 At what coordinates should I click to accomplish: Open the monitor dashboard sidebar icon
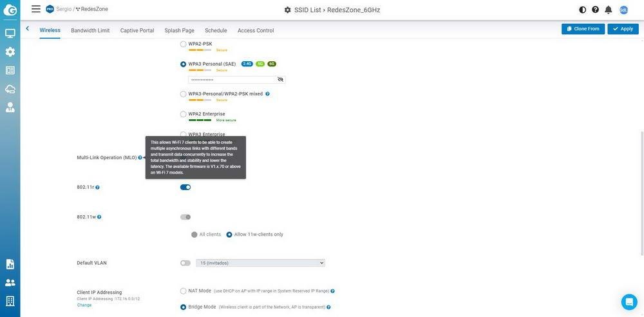coord(10,34)
